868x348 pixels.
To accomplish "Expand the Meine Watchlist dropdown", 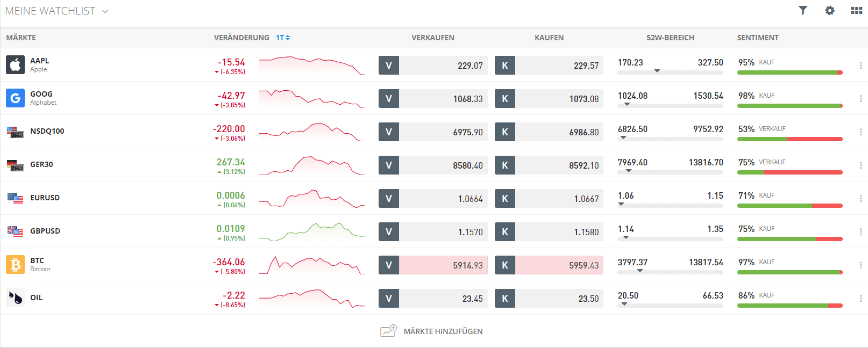I will pos(105,11).
